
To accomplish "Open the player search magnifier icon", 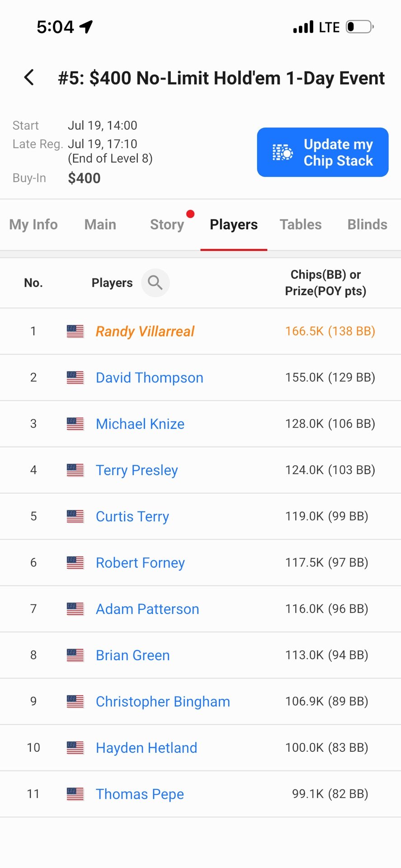I will [x=155, y=283].
